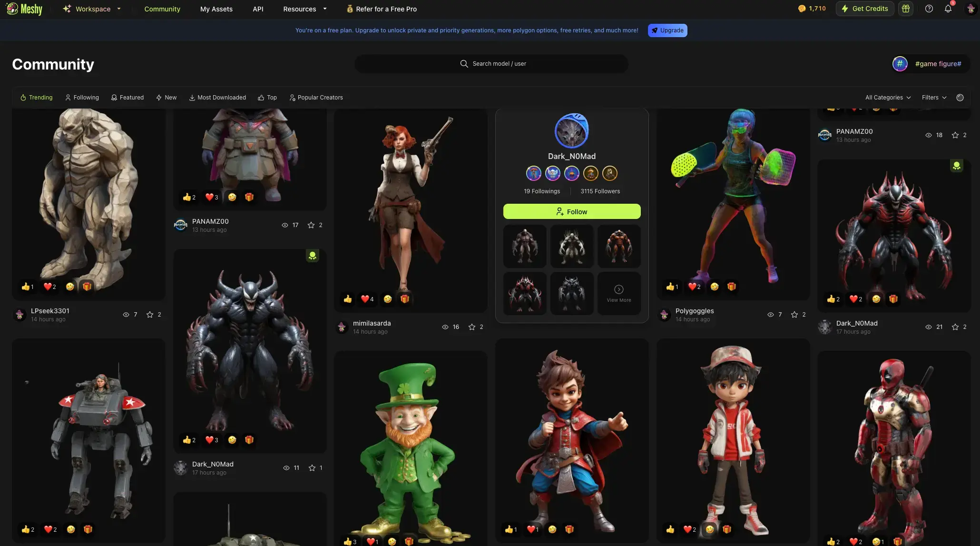Click the Meshy logo
This screenshot has width=980, height=546.
[25, 9]
